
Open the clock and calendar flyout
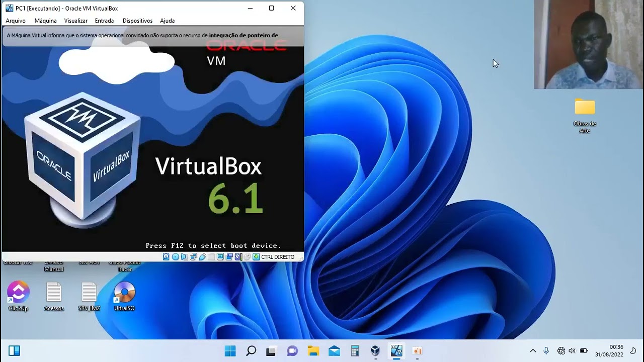[x=609, y=350]
